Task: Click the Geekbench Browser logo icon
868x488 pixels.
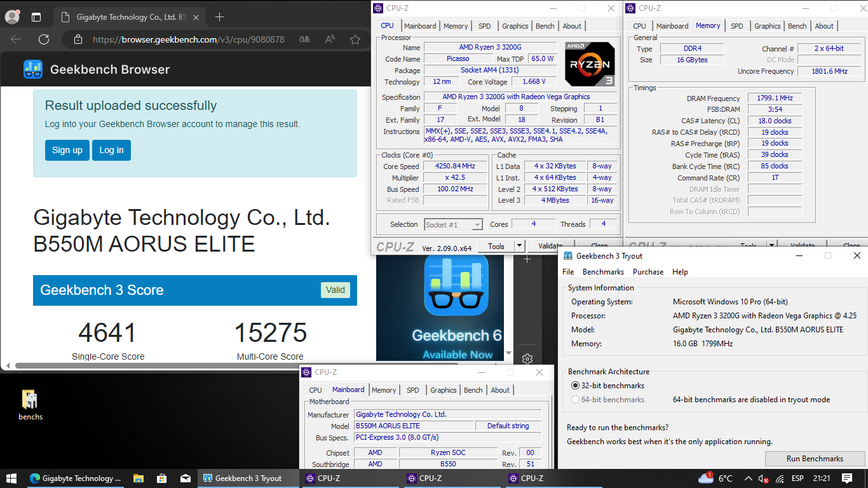Action: 33,69
